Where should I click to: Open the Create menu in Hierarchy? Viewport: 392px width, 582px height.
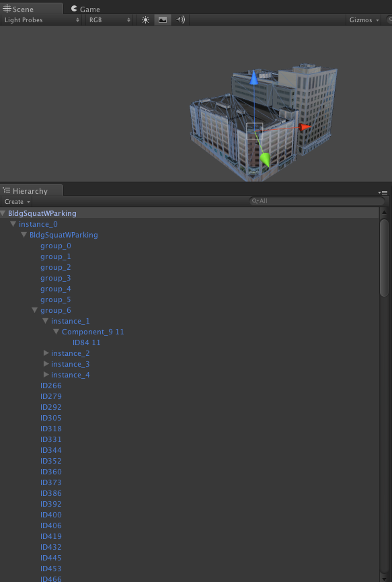(x=17, y=202)
